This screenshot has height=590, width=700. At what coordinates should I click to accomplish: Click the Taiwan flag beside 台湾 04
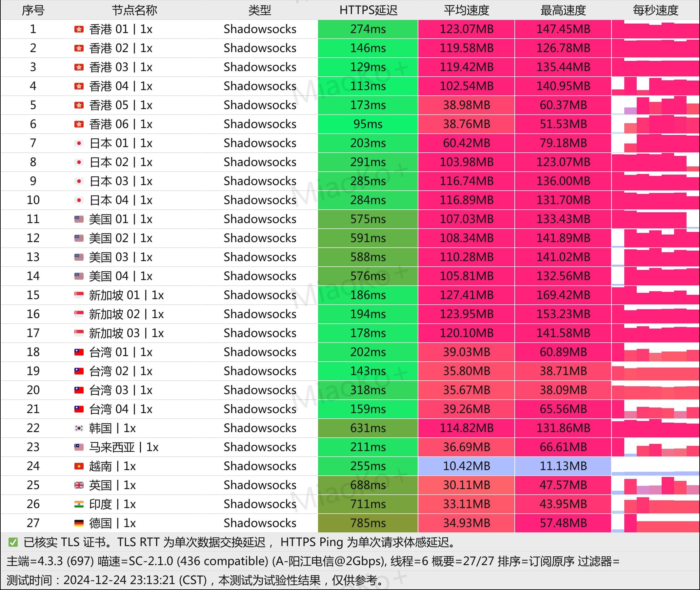79,409
